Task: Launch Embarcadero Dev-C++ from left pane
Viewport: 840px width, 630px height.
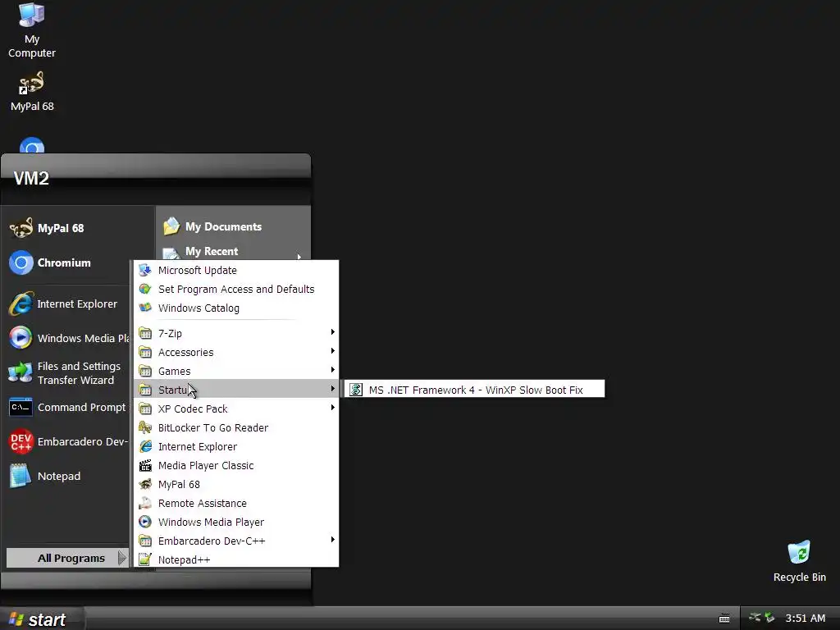Action: [x=69, y=441]
